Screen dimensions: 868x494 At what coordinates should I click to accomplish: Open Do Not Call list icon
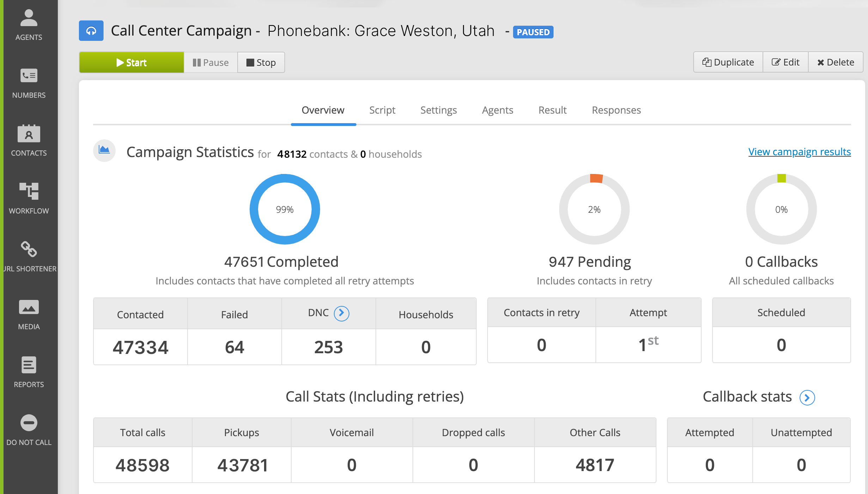29,430
